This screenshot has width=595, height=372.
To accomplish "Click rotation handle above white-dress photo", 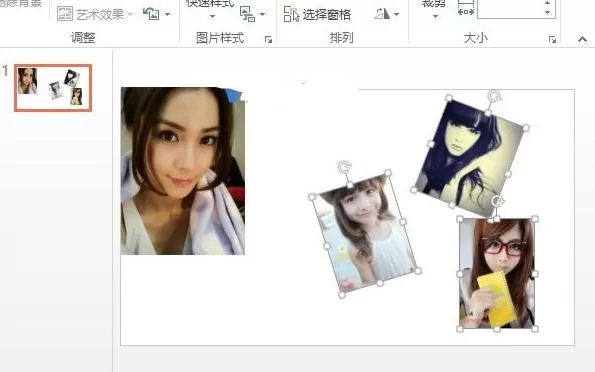I will coord(344,167).
